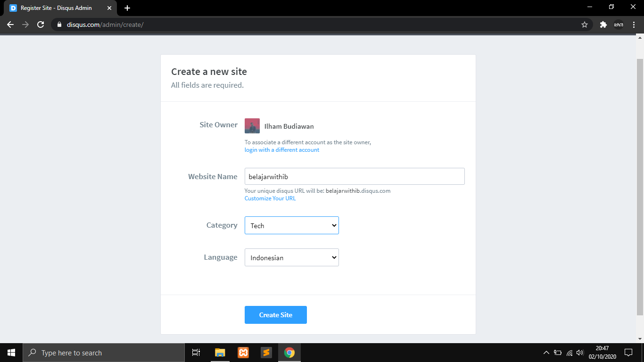Click the browser back arrow
This screenshot has width=644, height=362.
10,25
